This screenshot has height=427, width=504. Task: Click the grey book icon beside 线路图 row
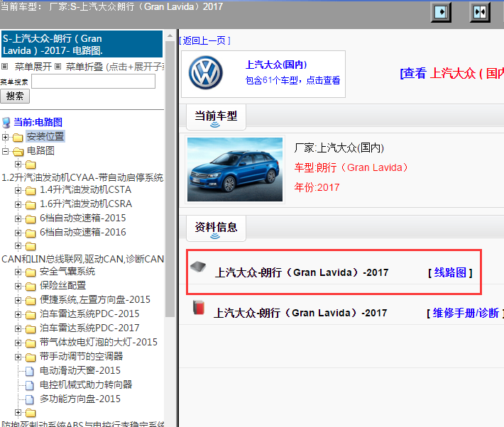[x=198, y=267]
